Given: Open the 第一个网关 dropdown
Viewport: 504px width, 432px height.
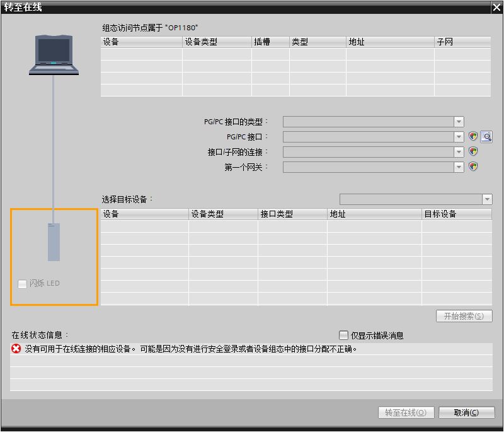Looking at the screenshot, I should coord(459,167).
